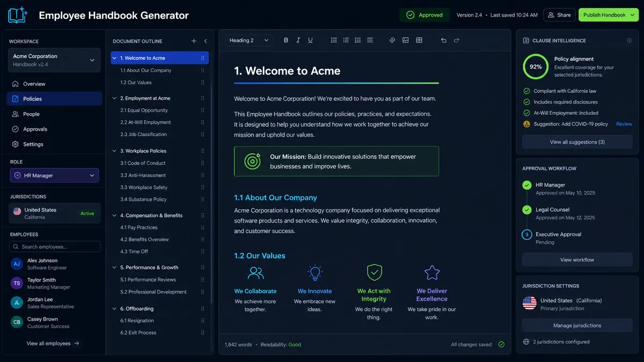Click the globe icon by jurisdictions configured
Viewport: 644px width, 362px height.
pyautogui.click(x=526, y=342)
